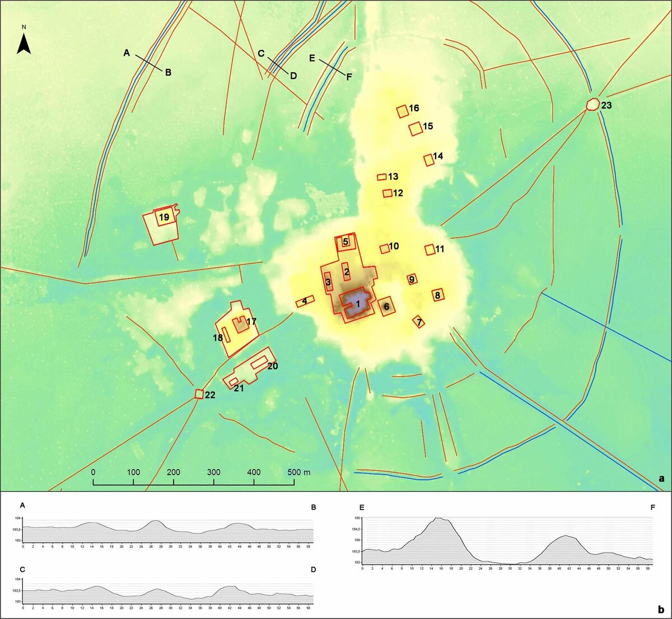Select the label 9 on the map

(412, 279)
